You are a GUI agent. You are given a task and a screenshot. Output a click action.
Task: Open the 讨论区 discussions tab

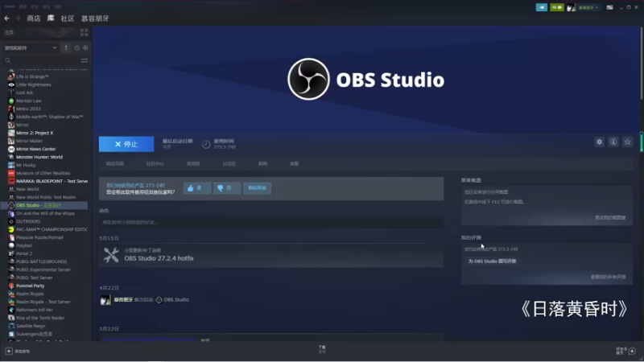pyautogui.click(x=229, y=164)
